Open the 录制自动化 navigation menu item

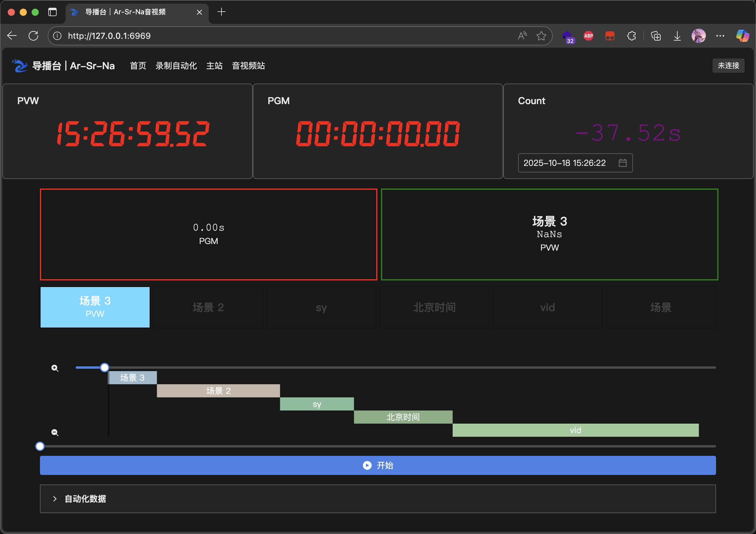pos(176,66)
